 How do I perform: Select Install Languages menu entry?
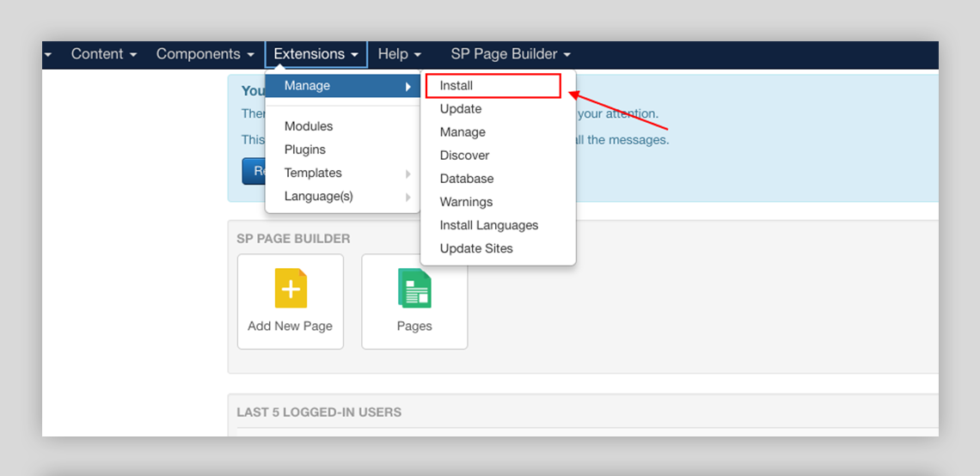[489, 225]
